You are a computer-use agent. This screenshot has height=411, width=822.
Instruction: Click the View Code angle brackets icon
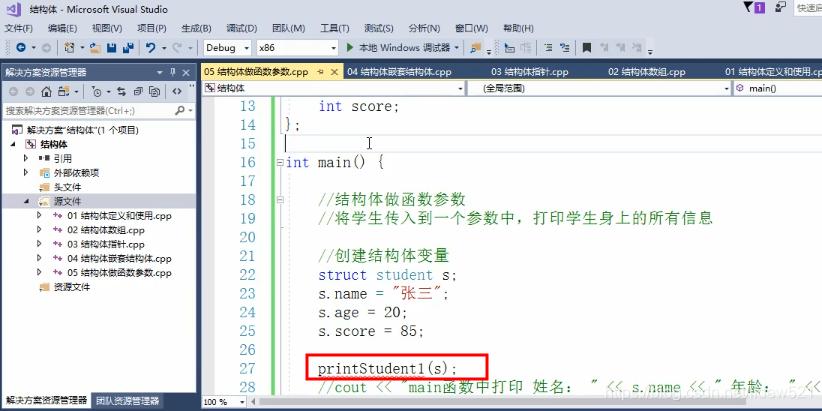177,92
